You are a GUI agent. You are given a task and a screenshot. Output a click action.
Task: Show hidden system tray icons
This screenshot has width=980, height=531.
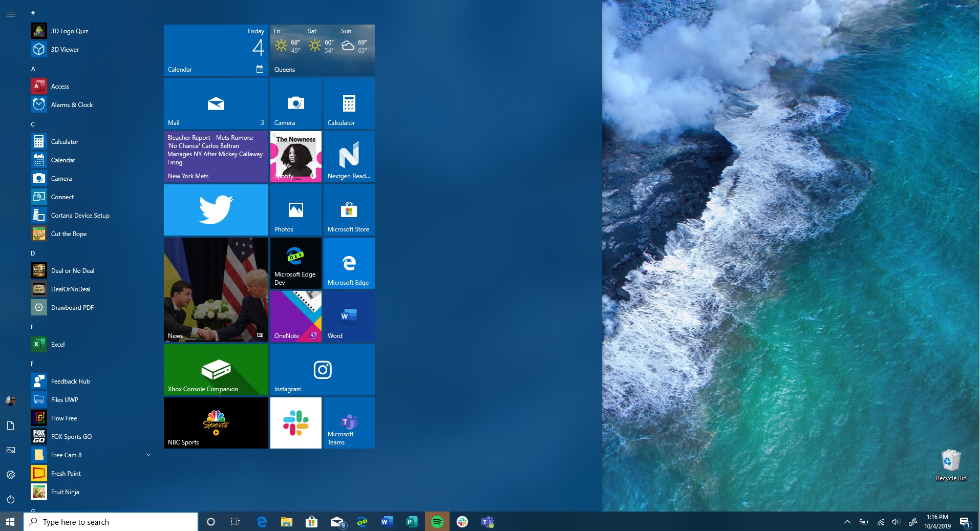coord(847,522)
